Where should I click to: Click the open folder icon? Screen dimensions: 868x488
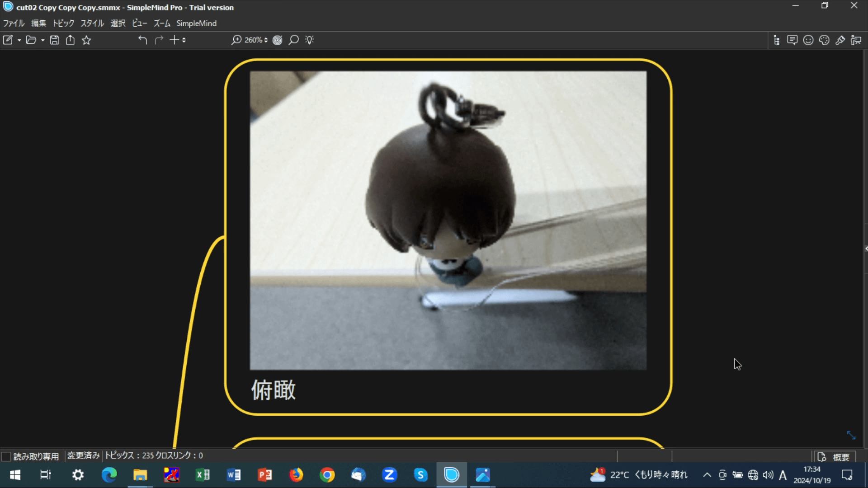pos(31,40)
